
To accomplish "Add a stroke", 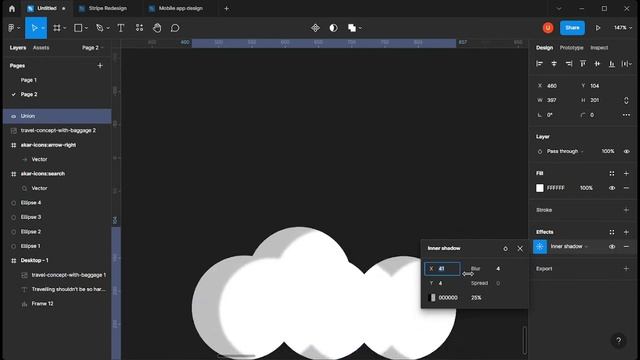I will point(626,210).
